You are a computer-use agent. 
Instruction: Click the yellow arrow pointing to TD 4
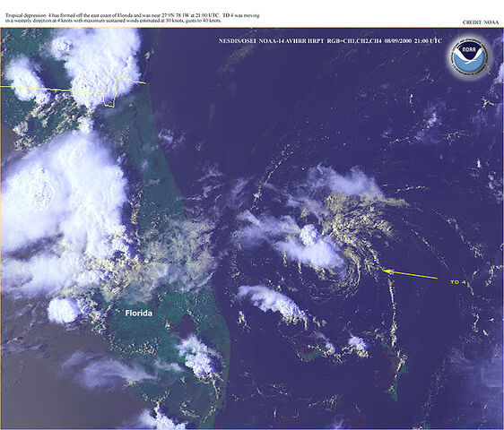411,274
